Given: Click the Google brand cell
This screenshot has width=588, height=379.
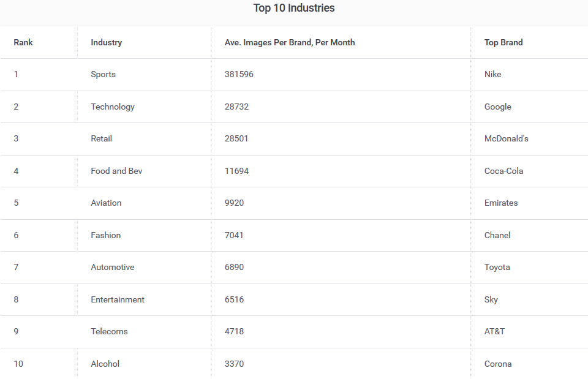Looking at the screenshot, I should coord(497,107).
